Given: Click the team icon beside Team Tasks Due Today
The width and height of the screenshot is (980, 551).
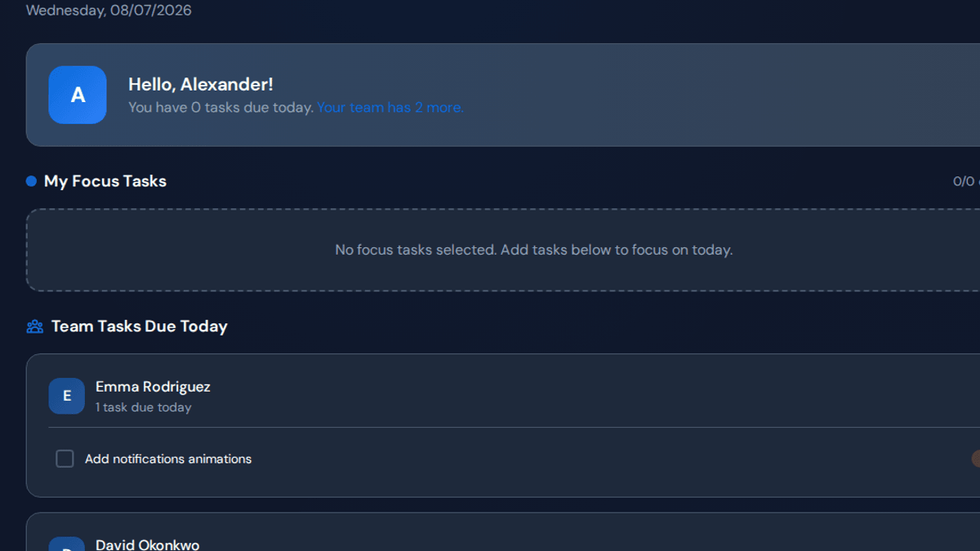Looking at the screenshot, I should point(34,327).
